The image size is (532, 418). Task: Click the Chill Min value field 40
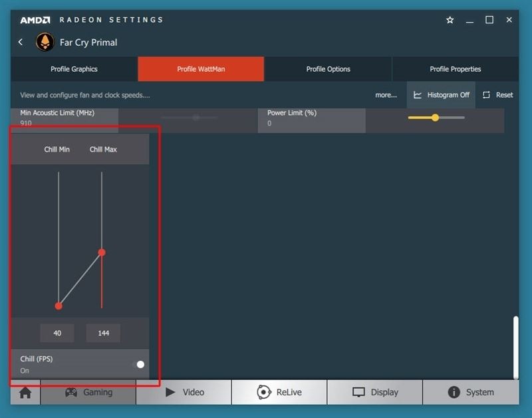coord(57,333)
